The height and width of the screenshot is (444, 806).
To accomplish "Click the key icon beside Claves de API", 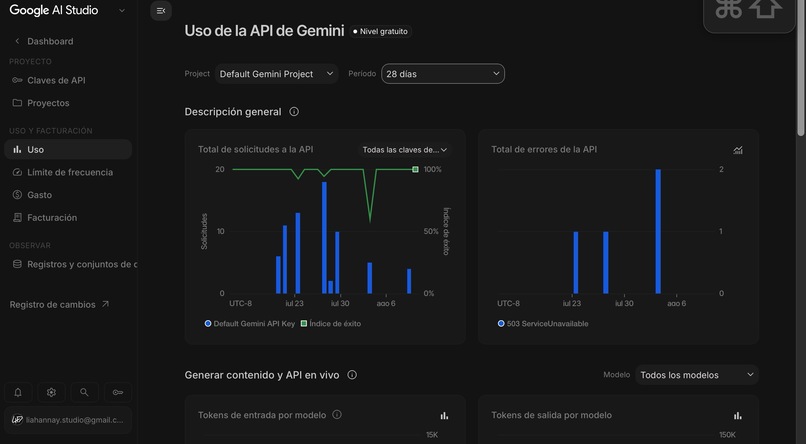I will click(x=17, y=80).
